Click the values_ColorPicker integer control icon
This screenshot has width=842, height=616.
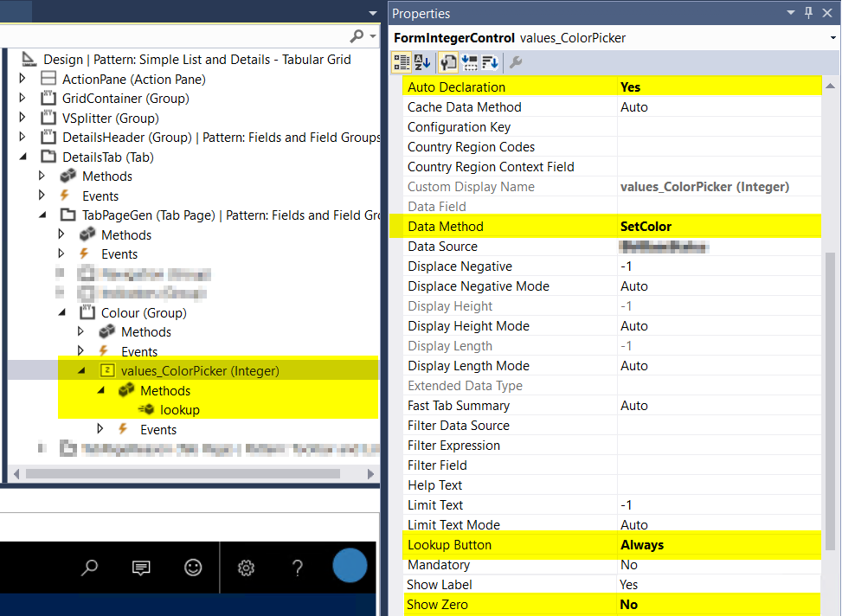(107, 370)
